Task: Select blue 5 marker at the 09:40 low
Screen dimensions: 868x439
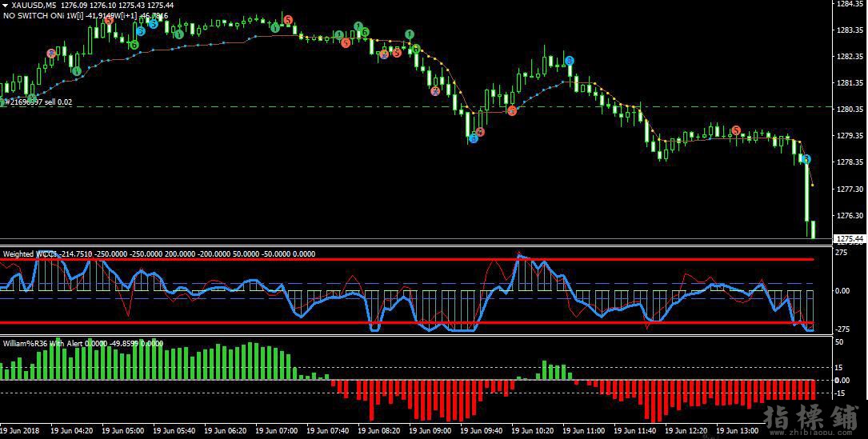Action: [474, 138]
